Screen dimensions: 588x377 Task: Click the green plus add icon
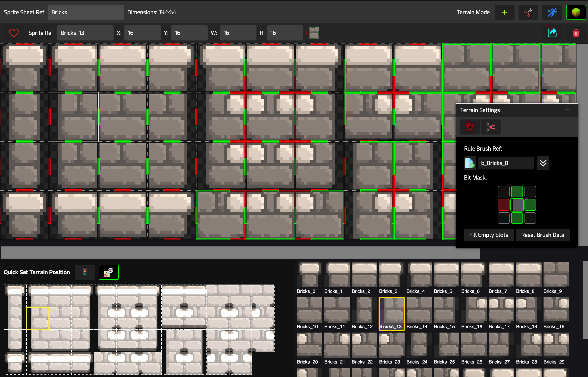tap(504, 12)
